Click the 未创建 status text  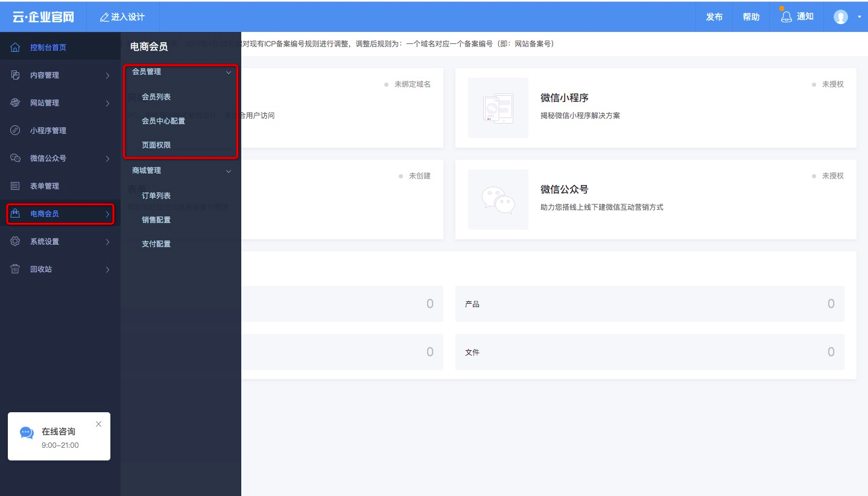point(420,176)
